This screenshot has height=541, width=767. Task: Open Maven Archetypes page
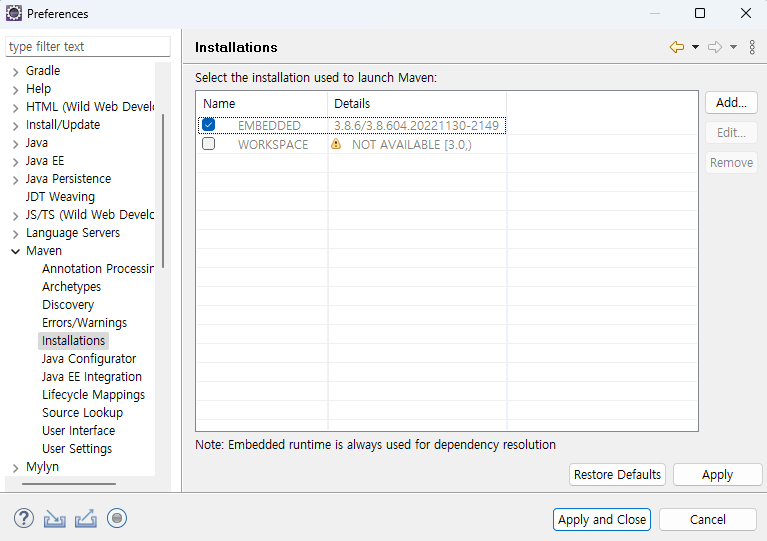(71, 287)
